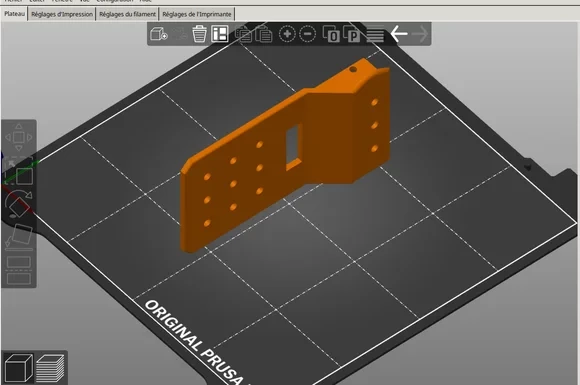Select the Scale tool in left toolbar
This screenshot has width=580, height=385.
19,172
